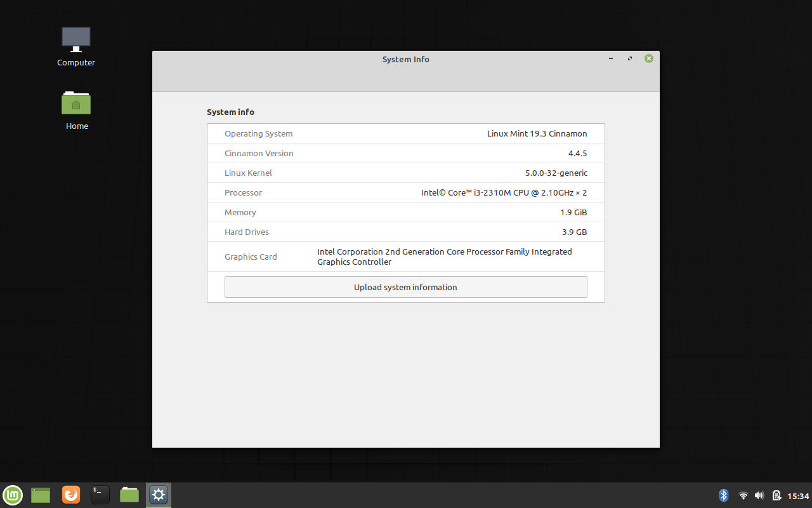Click the Show Desktop taskbar icon
The height and width of the screenshot is (508, 812).
point(41,495)
